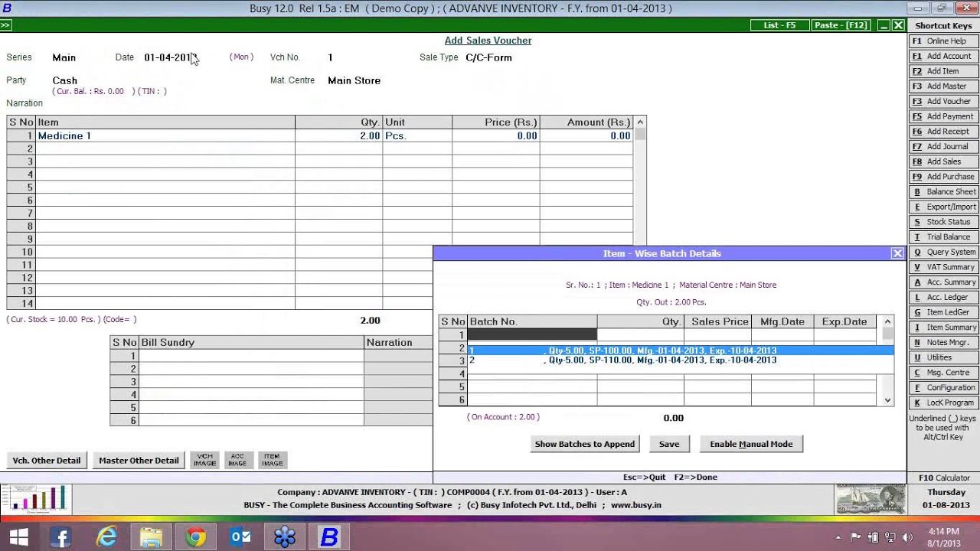Switch to Busy app in taskbar
The image size is (980, 551).
pos(329,537)
